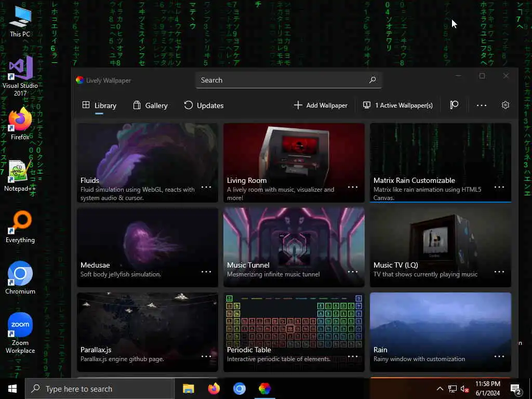Screen dimensions: 532x399
Task: Click the Chromium desktop shortcut
Action: [20, 277]
